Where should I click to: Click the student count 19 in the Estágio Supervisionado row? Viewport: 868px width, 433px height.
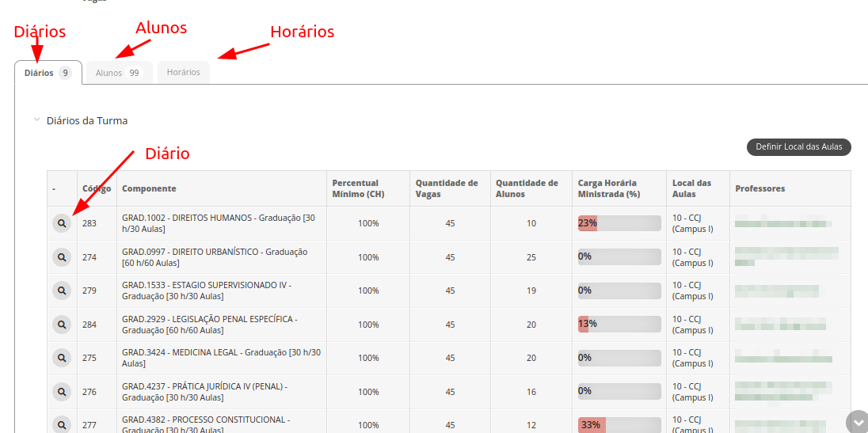coord(531,291)
